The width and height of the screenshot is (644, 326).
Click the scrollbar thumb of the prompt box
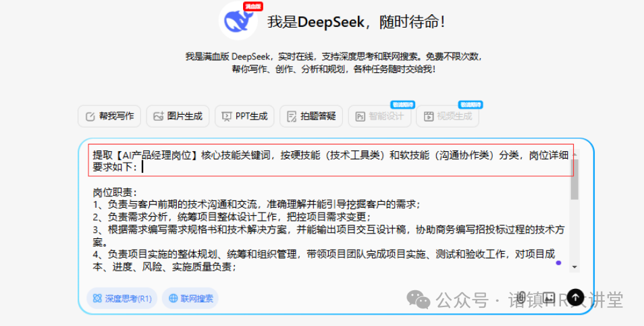(574, 180)
